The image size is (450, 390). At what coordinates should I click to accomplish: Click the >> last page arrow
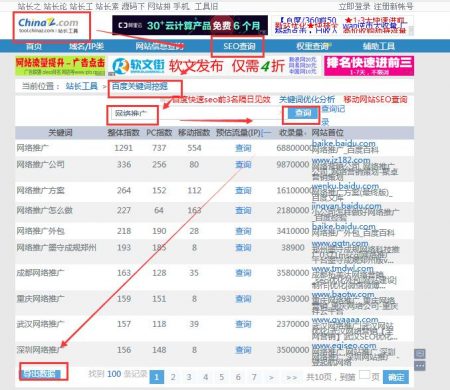(292, 377)
